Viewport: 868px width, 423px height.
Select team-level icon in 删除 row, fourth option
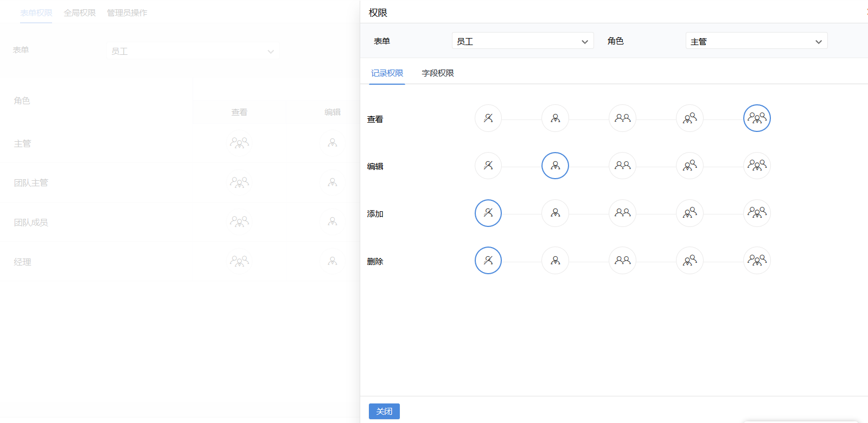[x=690, y=261]
